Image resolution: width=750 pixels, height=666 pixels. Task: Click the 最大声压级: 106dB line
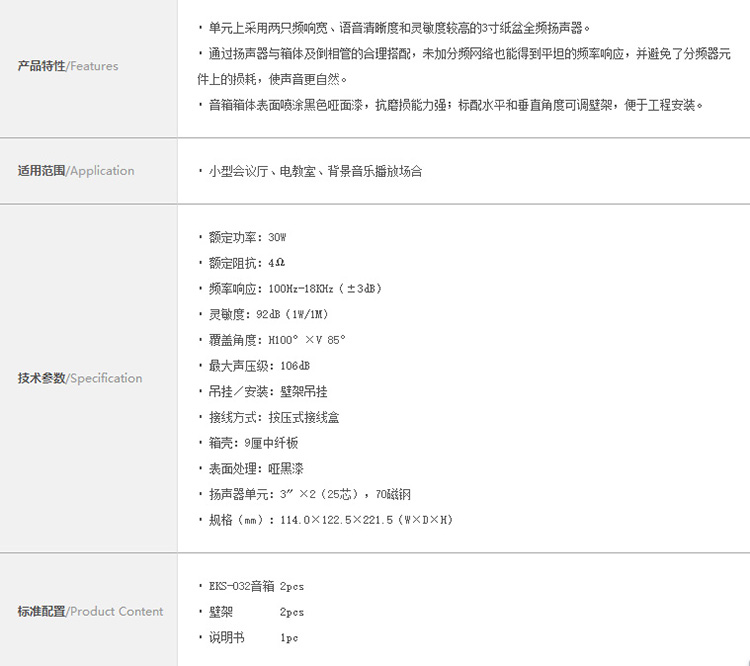[259, 366]
